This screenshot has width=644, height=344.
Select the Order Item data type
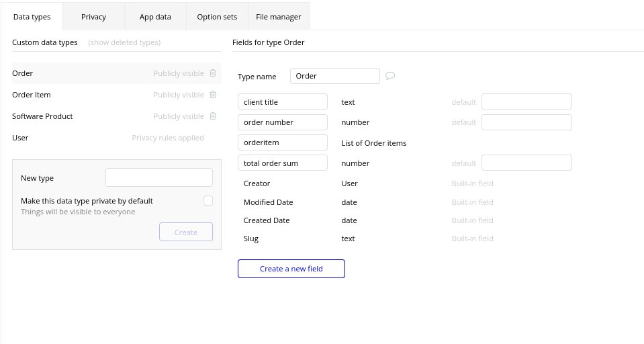pos(32,95)
